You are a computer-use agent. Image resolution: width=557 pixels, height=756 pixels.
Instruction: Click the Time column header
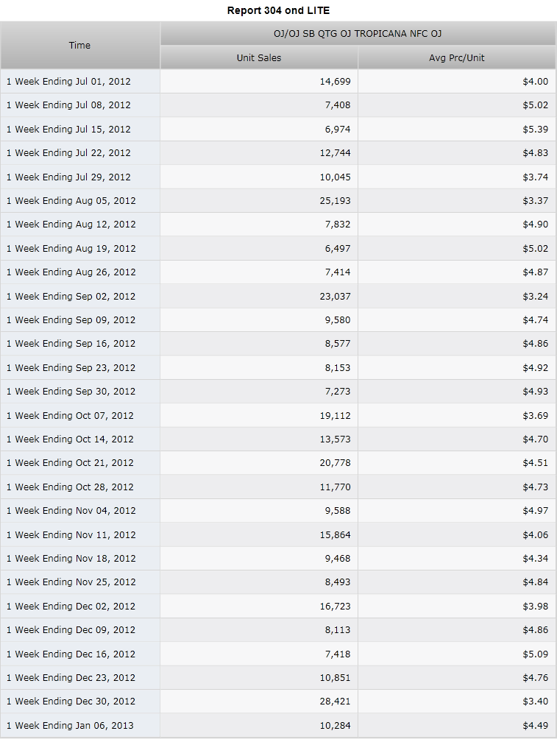pyautogui.click(x=80, y=46)
